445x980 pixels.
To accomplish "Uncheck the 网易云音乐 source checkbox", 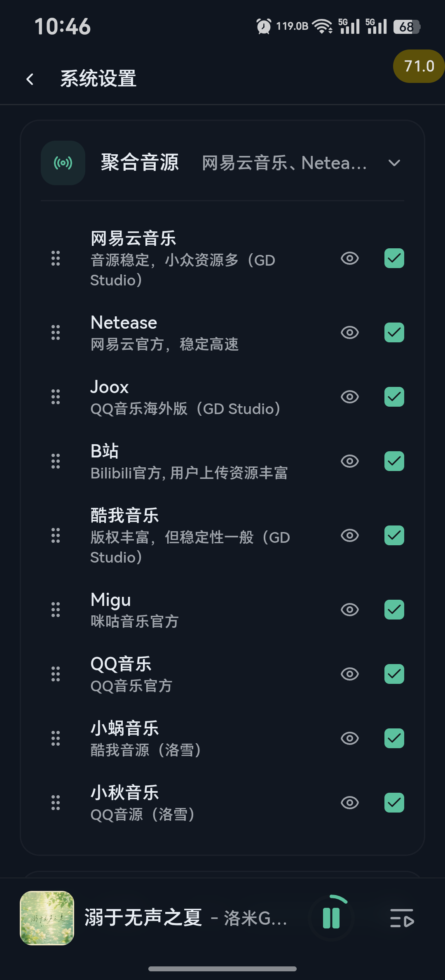I will 394,258.
